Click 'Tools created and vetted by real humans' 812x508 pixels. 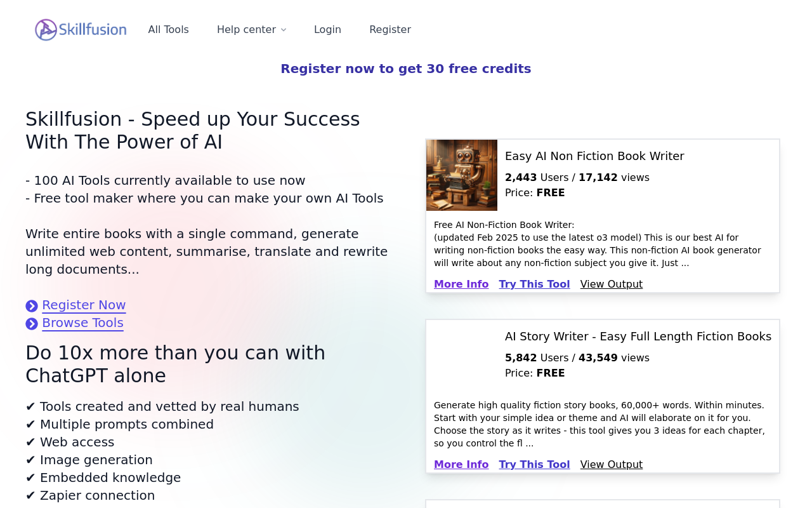[162, 406]
